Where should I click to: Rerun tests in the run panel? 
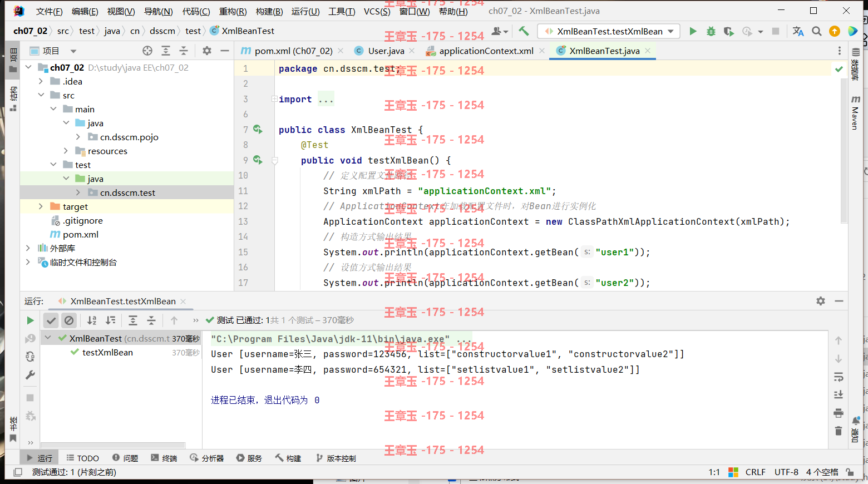(30, 320)
